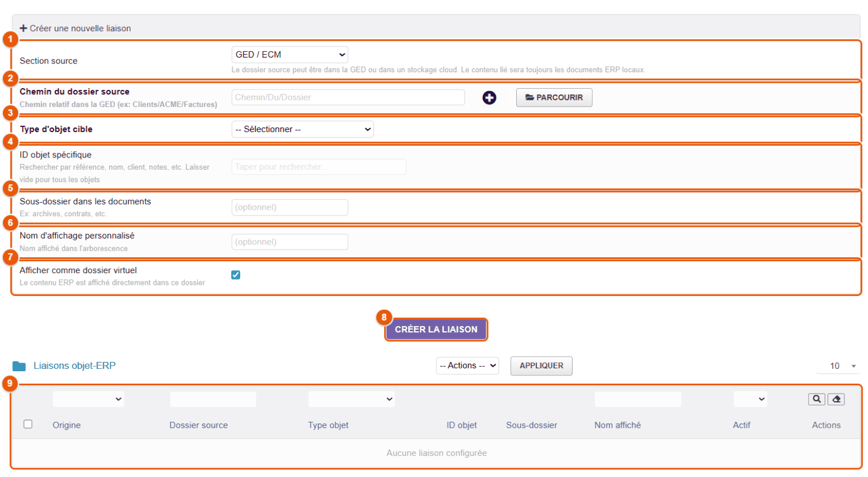This screenshot has width=868, height=477.
Task: Focus the ID objet spécifique search field
Action: (x=319, y=167)
